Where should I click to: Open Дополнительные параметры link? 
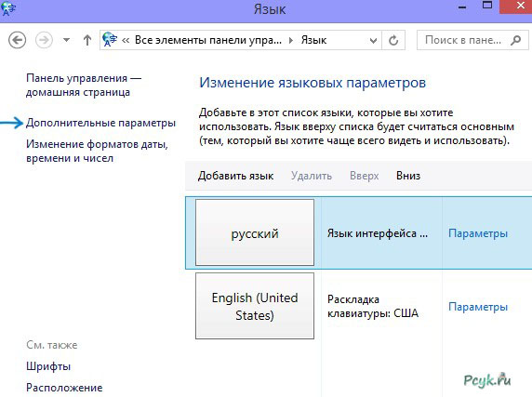pyautogui.click(x=100, y=123)
